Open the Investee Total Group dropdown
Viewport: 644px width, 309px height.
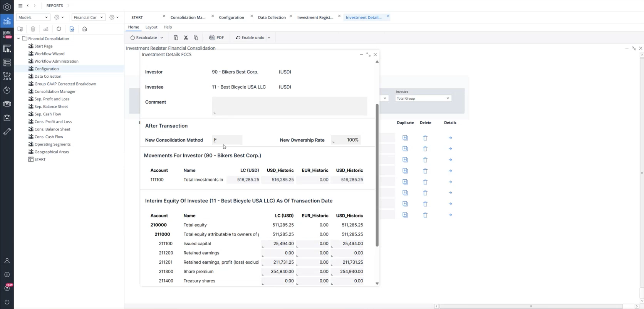(x=423, y=99)
